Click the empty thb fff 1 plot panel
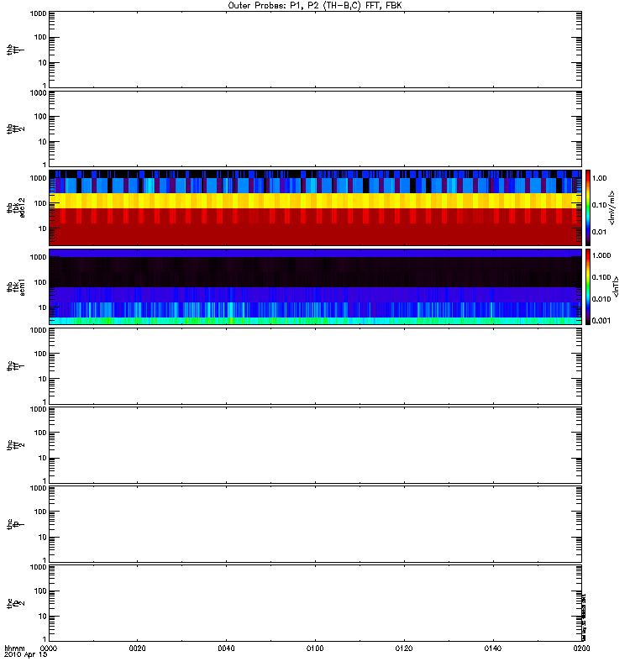630x672 pixels. (315, 50)
